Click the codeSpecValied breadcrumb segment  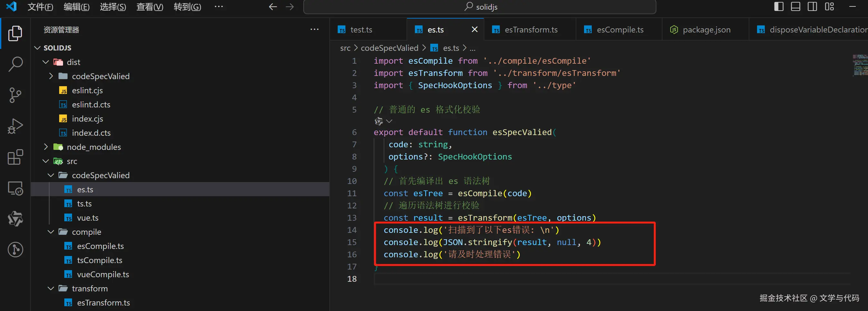389,48
